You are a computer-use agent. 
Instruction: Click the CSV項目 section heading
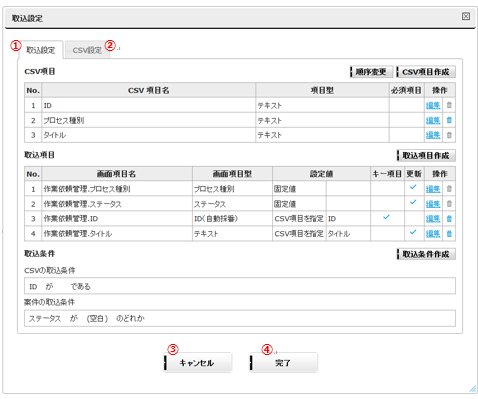click(40, 71)
